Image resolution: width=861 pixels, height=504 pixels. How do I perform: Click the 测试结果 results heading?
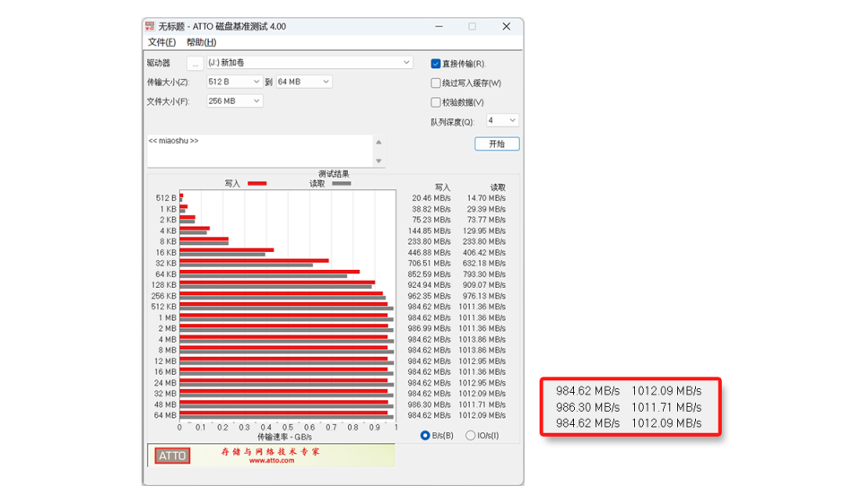tap(334, 174)
